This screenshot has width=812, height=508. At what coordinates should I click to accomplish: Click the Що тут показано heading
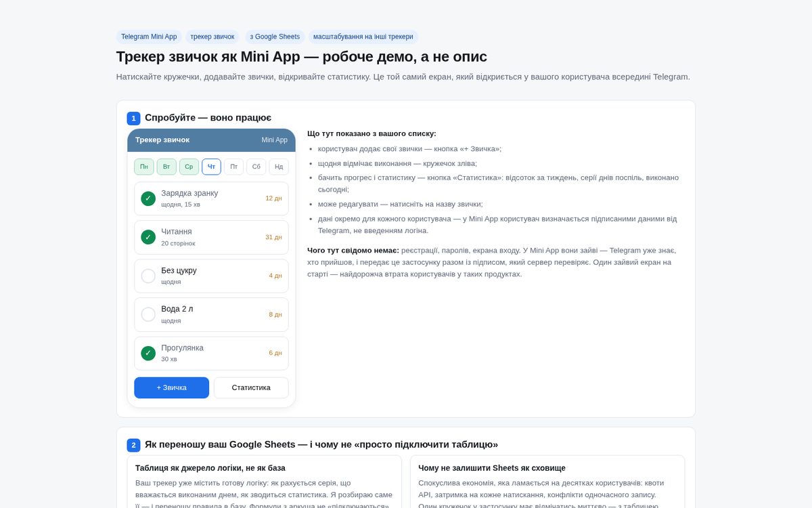click(x=371, y=133)
